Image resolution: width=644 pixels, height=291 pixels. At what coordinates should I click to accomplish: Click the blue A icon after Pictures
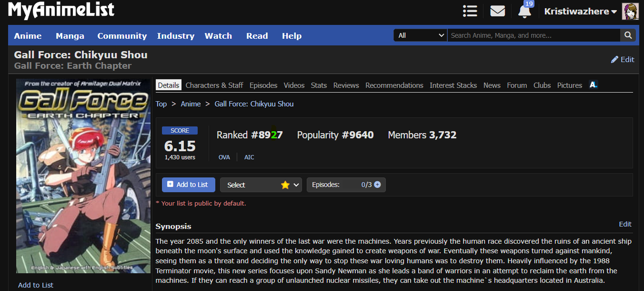pyautogui.click(x=593, y=85)
